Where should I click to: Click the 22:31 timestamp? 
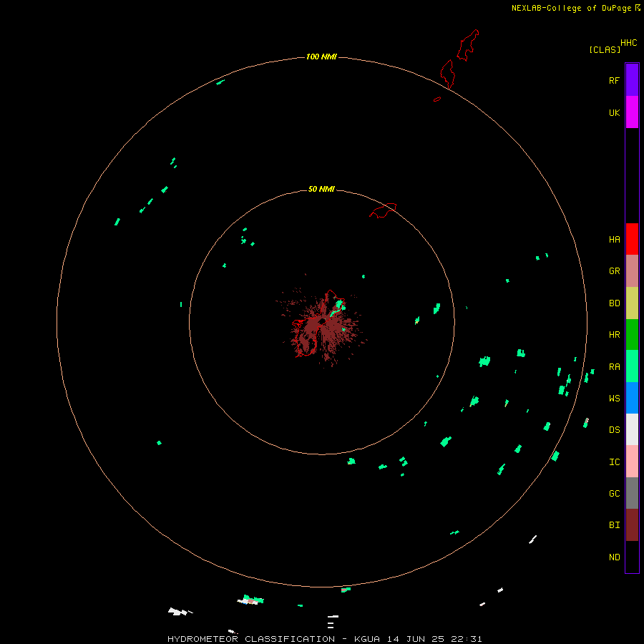point(466,639)
